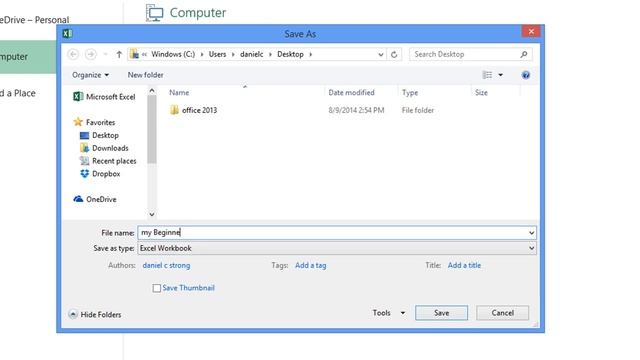Click Add a tag link
This screenshot has height=360, width=640.
click(311, 265)
